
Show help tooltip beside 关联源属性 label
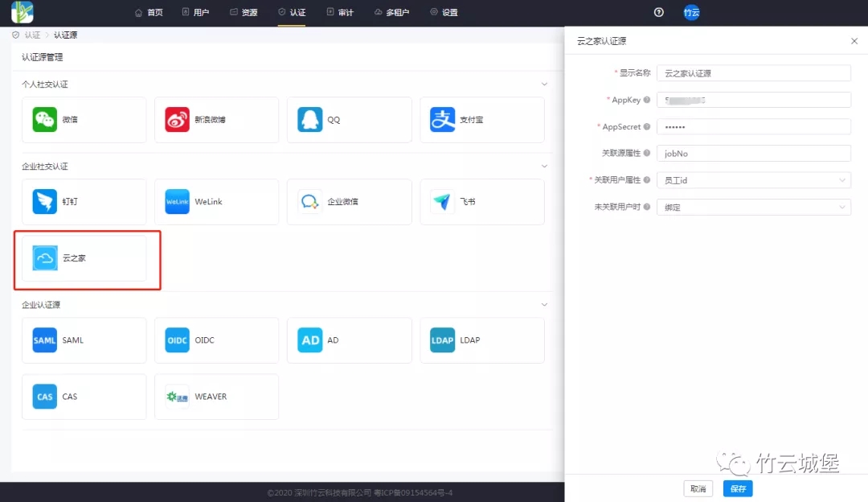[x=646, y=153]
